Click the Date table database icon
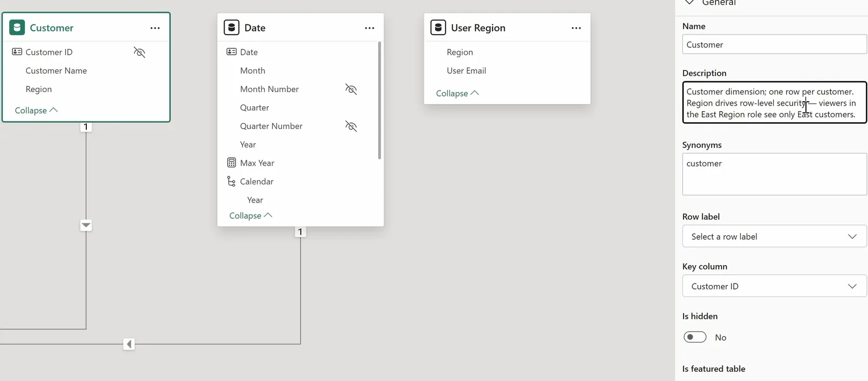This screenshot has height=381, width=868. coord(232,28)
